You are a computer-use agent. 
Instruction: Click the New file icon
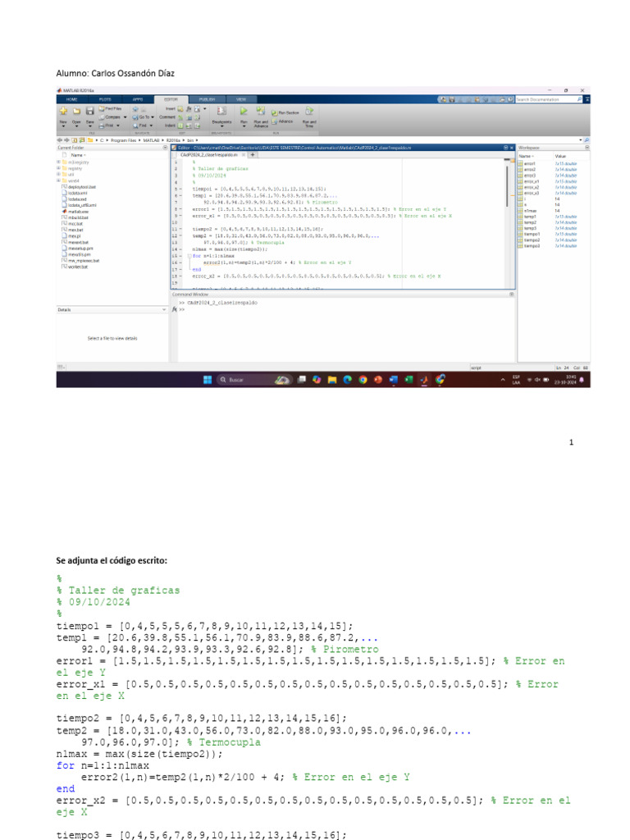pos(62,112)
